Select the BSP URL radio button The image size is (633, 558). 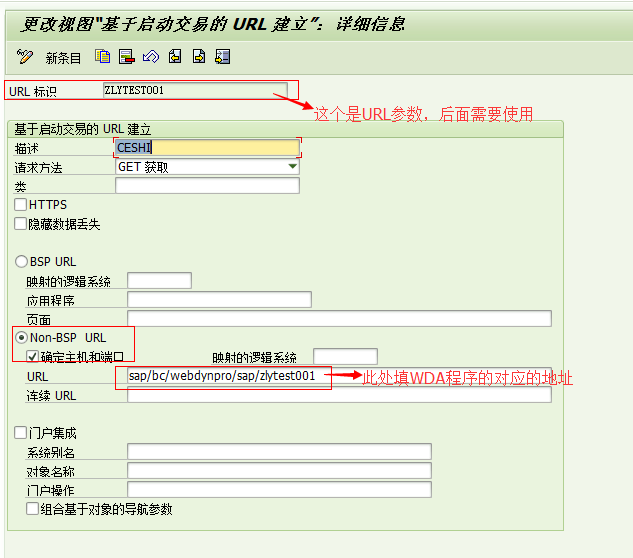pyautogui.click(x=21, y=262)
